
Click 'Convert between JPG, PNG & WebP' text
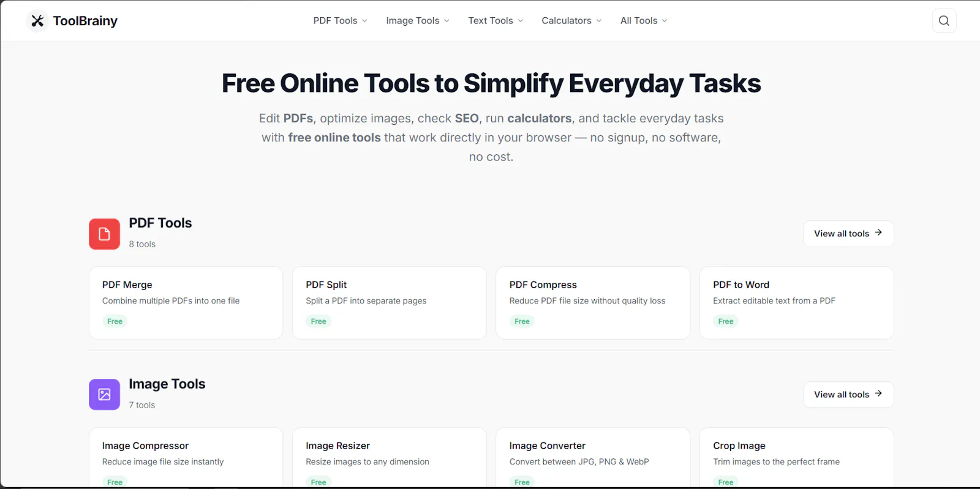point(579,462)
